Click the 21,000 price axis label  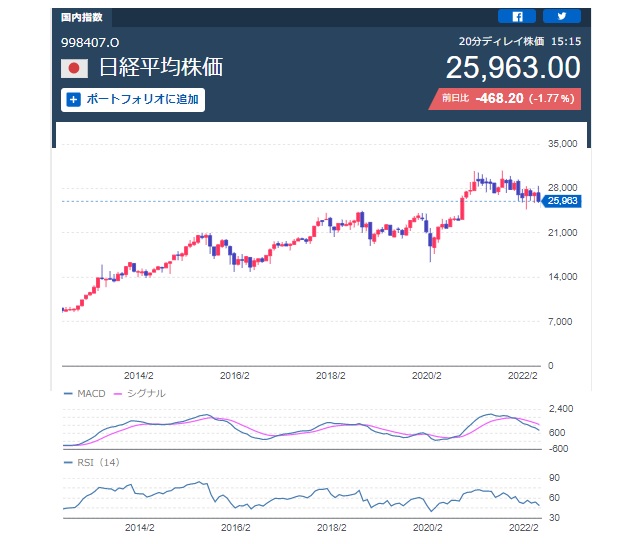(562, 233)
